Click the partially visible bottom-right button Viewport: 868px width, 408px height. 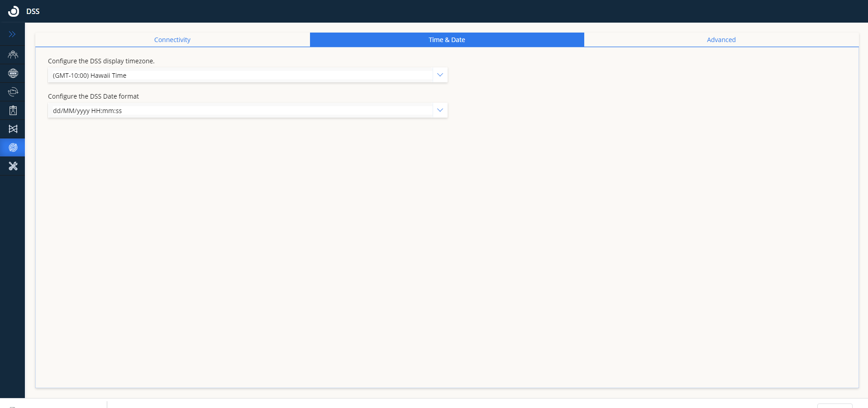835,405
